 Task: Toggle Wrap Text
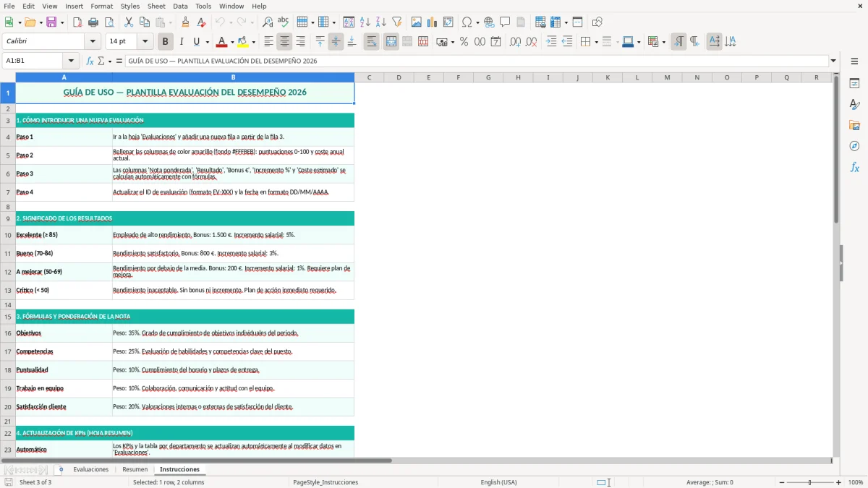[372, 42]
